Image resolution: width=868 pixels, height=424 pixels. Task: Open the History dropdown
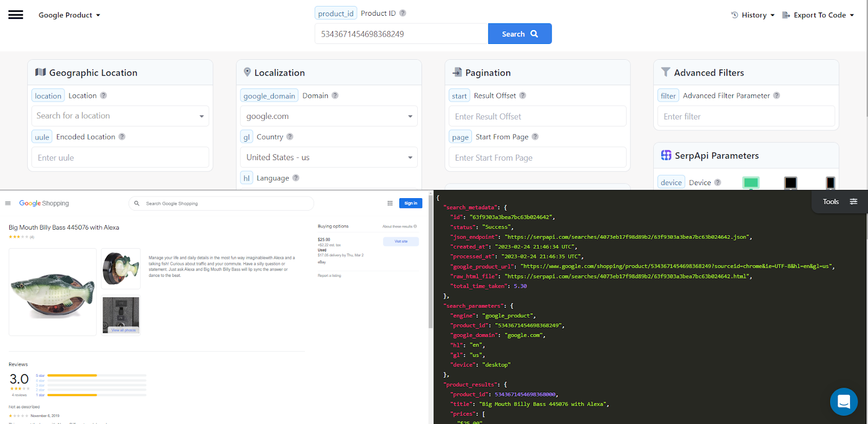click(753, 15)
